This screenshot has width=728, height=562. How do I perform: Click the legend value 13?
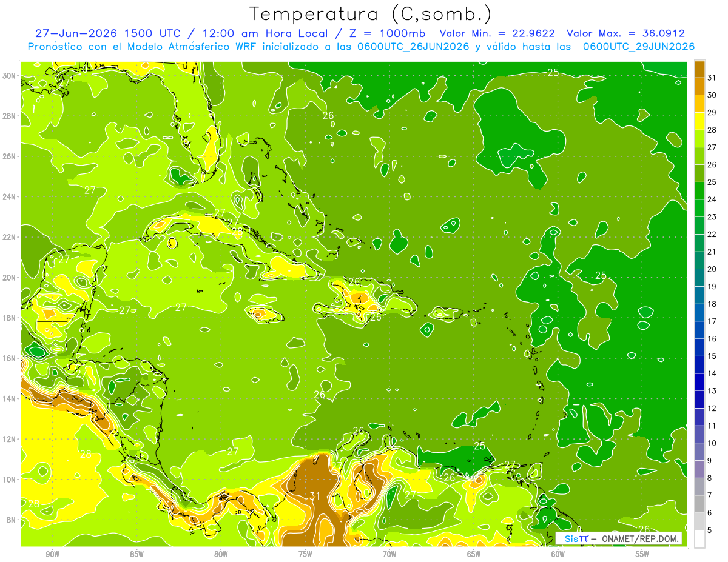pos(712,391)
